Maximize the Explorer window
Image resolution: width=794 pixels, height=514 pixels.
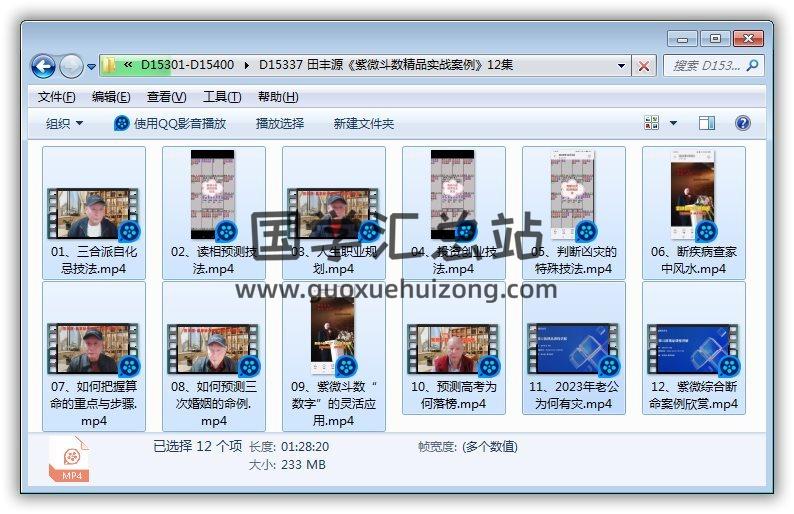click(715, 38)
